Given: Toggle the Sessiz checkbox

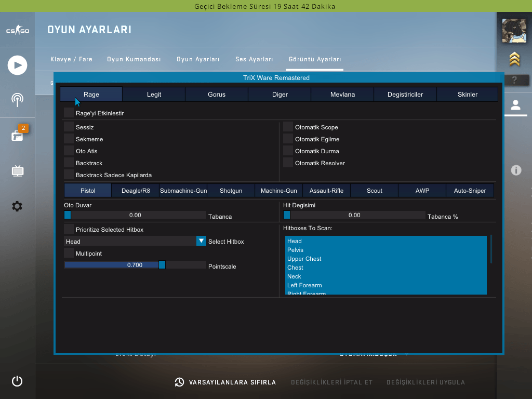Looking at the screenshot, I should [x=69, y=127].
